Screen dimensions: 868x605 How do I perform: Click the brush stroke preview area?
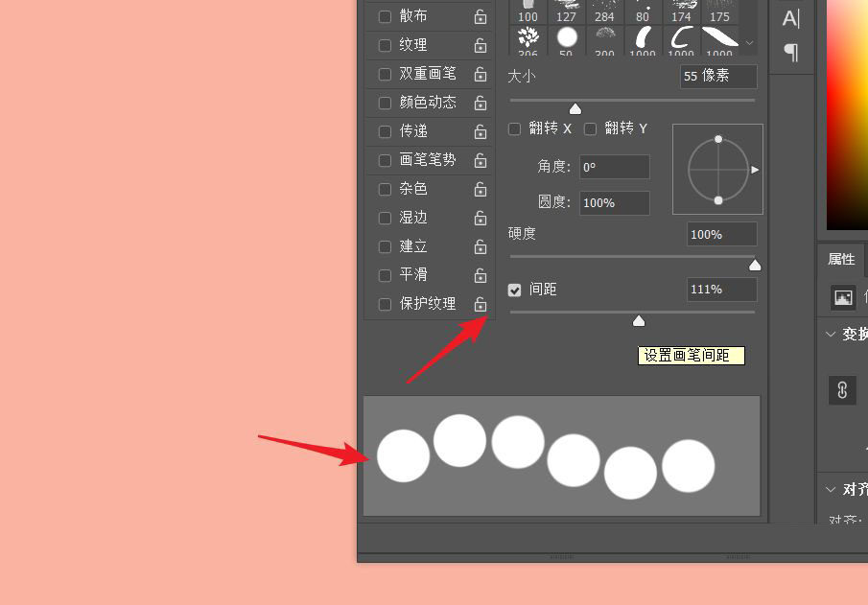pos(561,456)
